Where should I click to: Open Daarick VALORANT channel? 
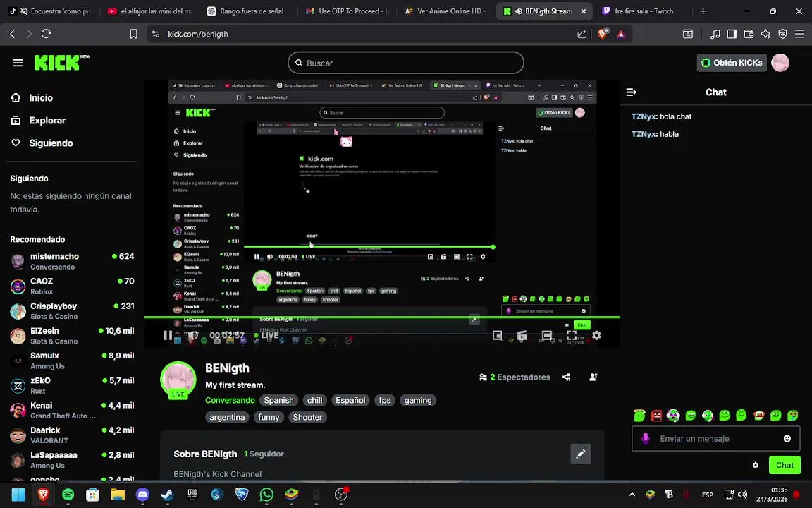[x=72, y=435]
